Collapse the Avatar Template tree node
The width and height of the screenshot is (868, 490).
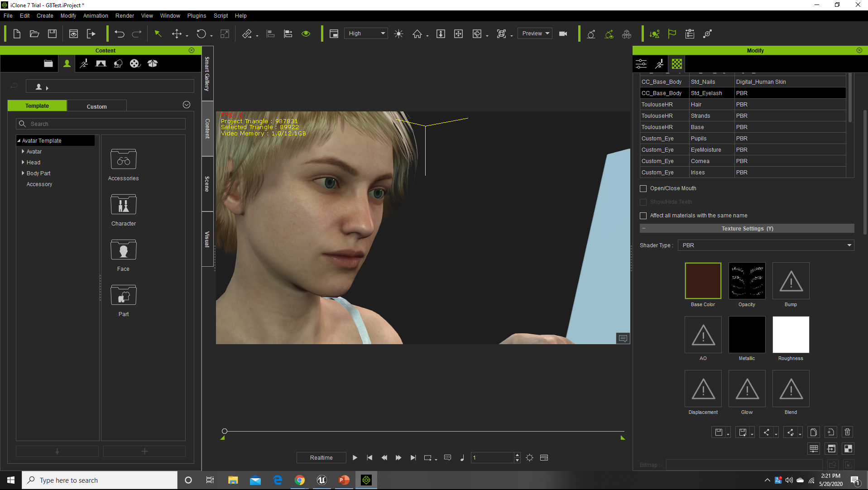point(19,141)
